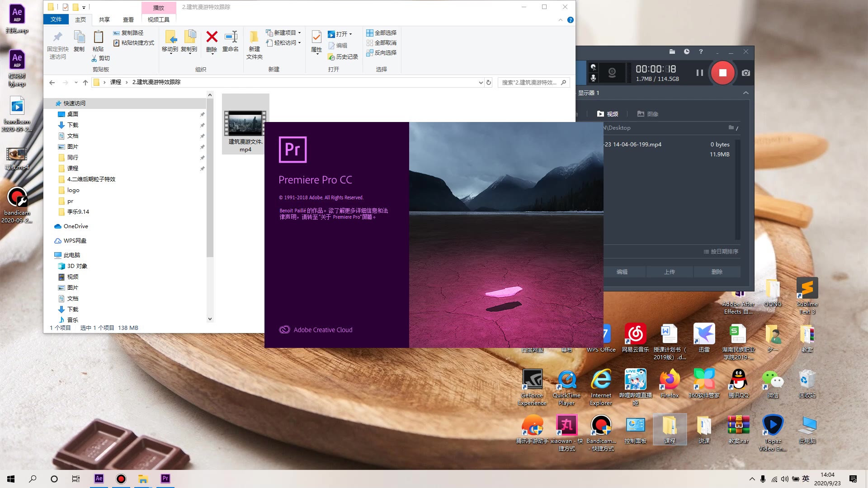Click 全部取消 in the ribbon
868x488 pixels.
(382, 43)
